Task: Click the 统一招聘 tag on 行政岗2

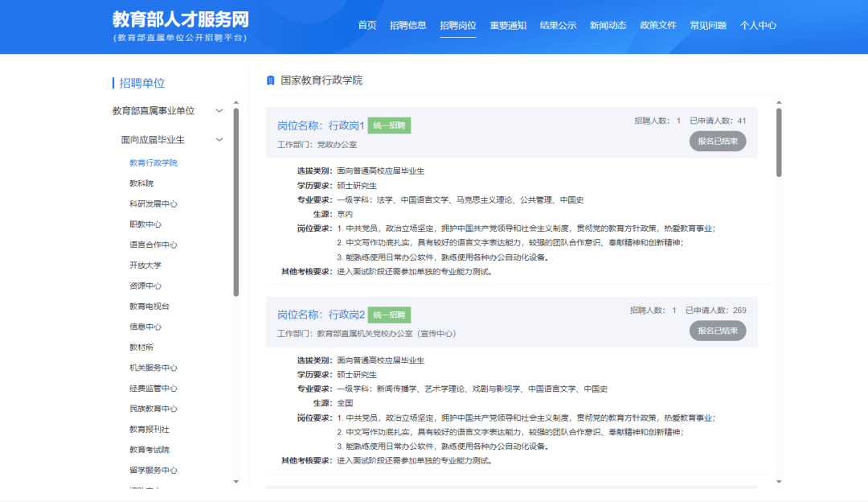Action: [x=389, y=315]
